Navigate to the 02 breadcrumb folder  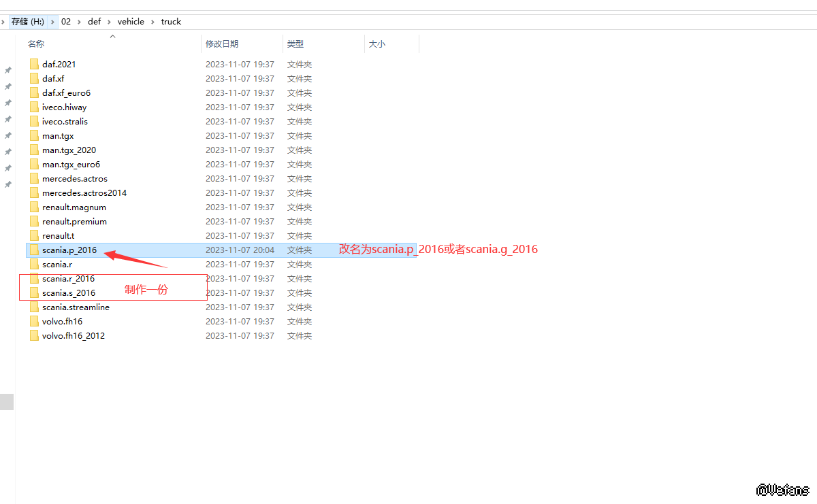pos(66,22)
